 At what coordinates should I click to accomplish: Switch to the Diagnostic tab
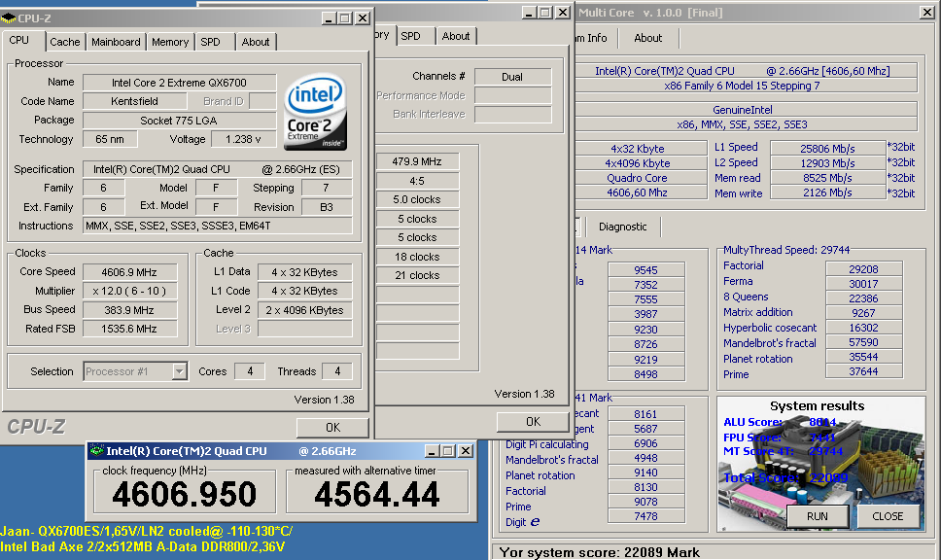[623, 227]
